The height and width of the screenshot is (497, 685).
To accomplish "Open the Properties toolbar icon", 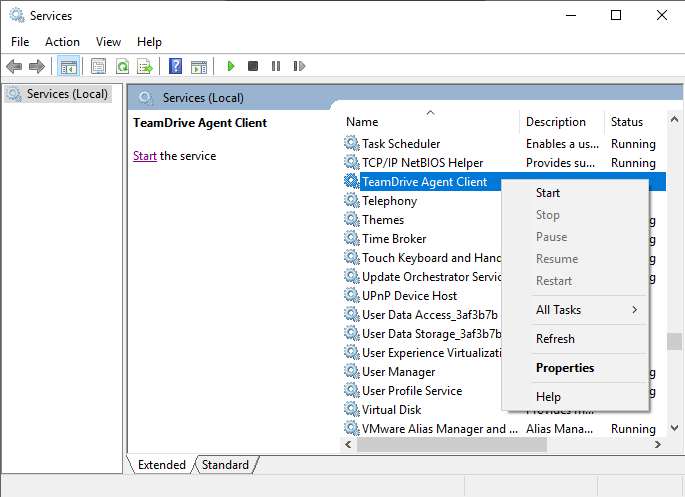I will (x=98, y=66).
